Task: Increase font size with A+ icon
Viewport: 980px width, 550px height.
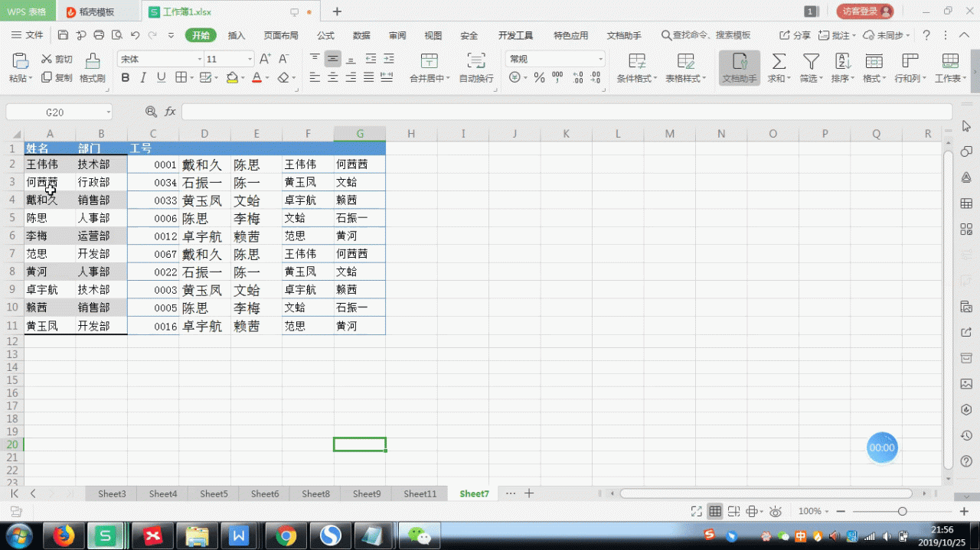Action: click(265, 59)
